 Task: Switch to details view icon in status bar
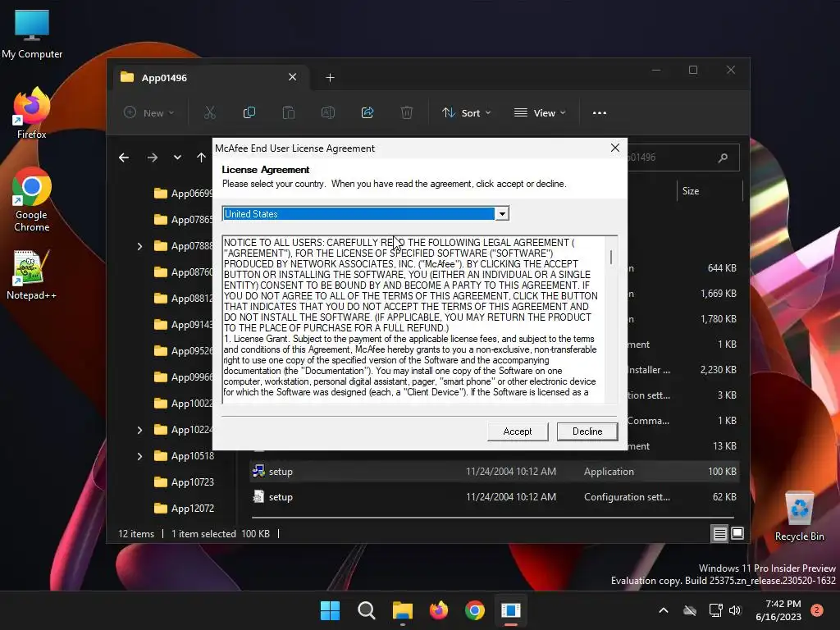point(719,533)
